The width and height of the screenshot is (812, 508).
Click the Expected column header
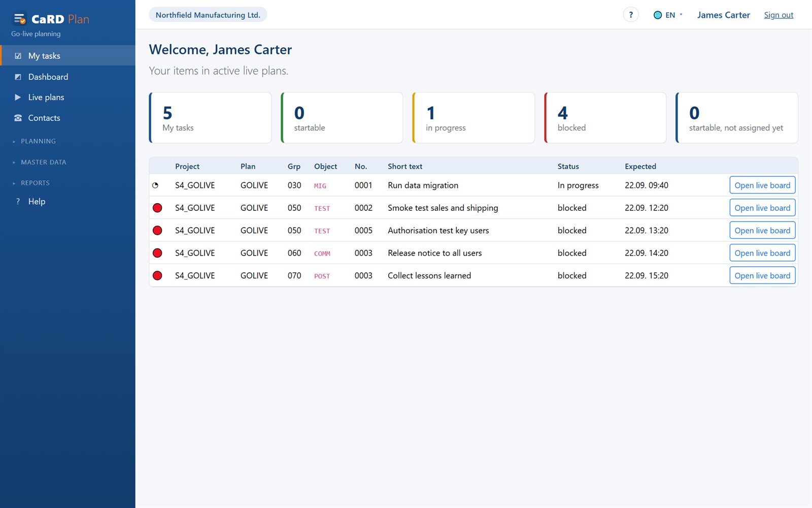click(640, 167)
